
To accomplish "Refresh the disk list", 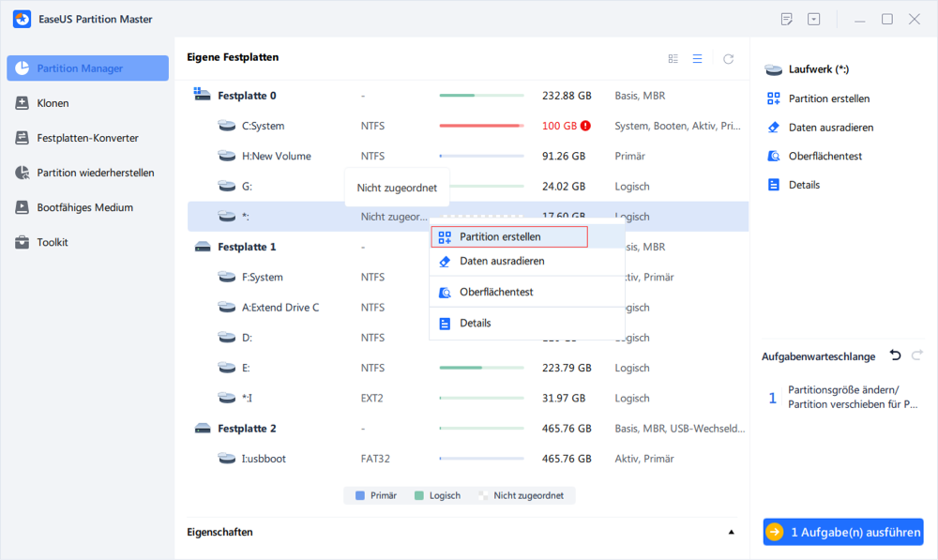I will click(x=728, y=59).
